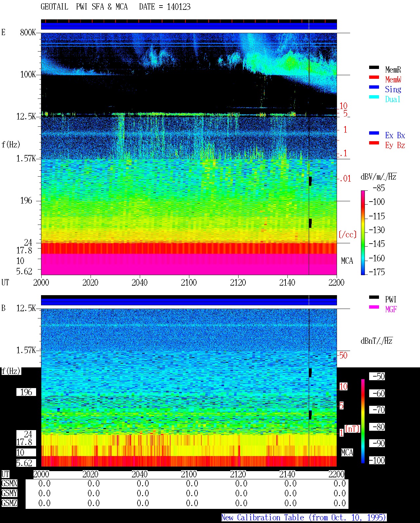Click the dBnT/√Hz magnetic-field color bar
This screenshot has width=420, height=523.
coord(363,421)
